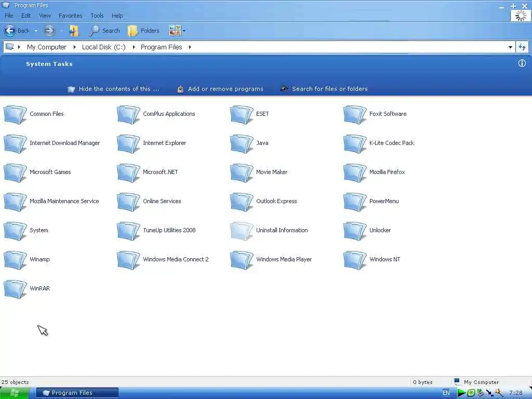Click the My Computer breadcrumb
Viewport: 532px width, 399px height.
point(47,47)
